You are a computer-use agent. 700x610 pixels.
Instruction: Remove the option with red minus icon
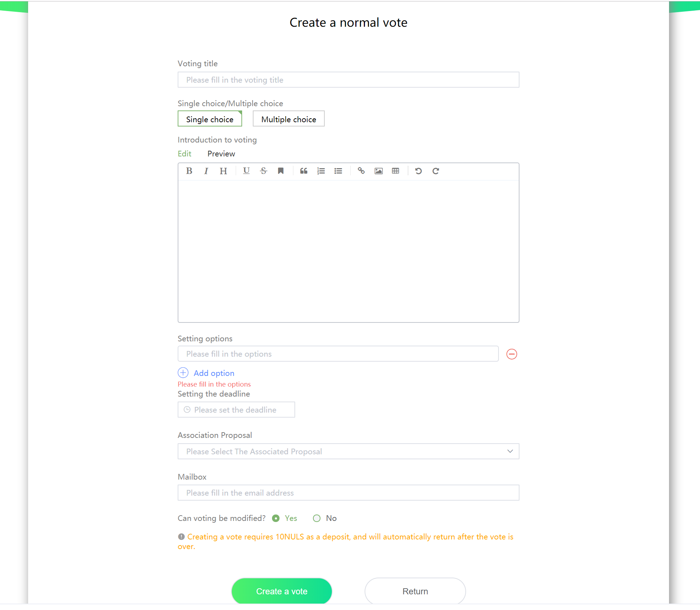[x=512, y=354]
